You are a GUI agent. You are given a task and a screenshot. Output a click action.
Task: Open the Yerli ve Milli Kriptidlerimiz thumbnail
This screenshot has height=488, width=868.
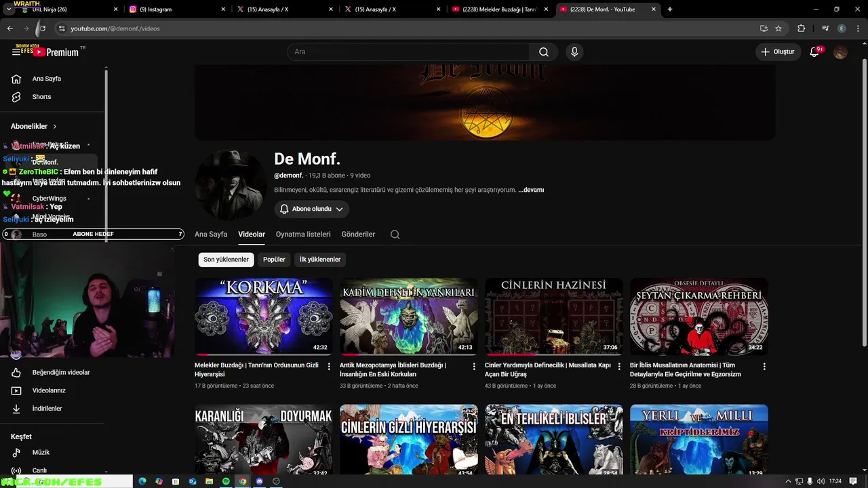[x=699, y=440]
